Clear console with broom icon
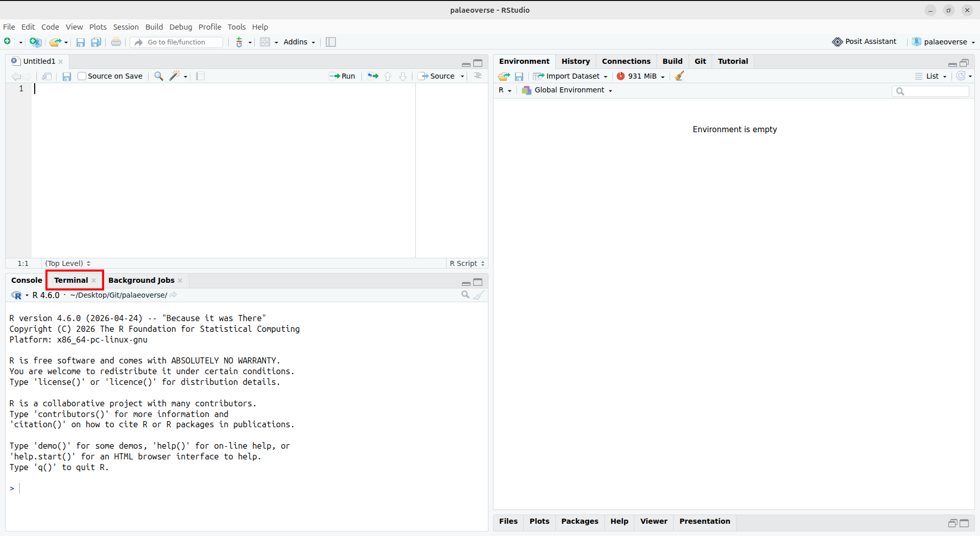 [x=479, y=295]
